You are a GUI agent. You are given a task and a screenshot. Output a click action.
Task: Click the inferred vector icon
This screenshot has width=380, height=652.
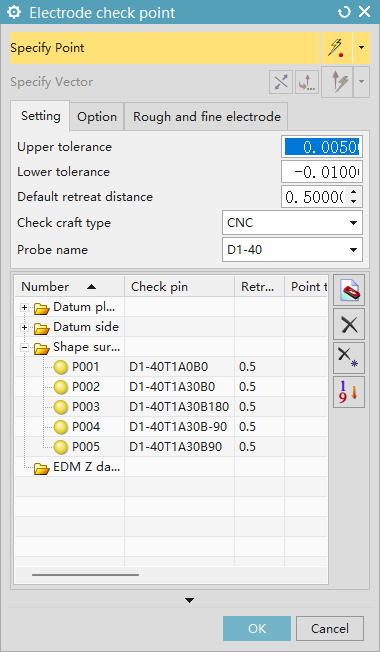tap(337, 82)
